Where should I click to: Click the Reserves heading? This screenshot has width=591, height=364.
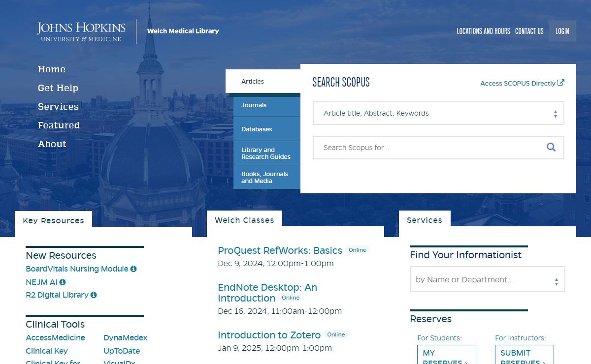coord(430,319)
